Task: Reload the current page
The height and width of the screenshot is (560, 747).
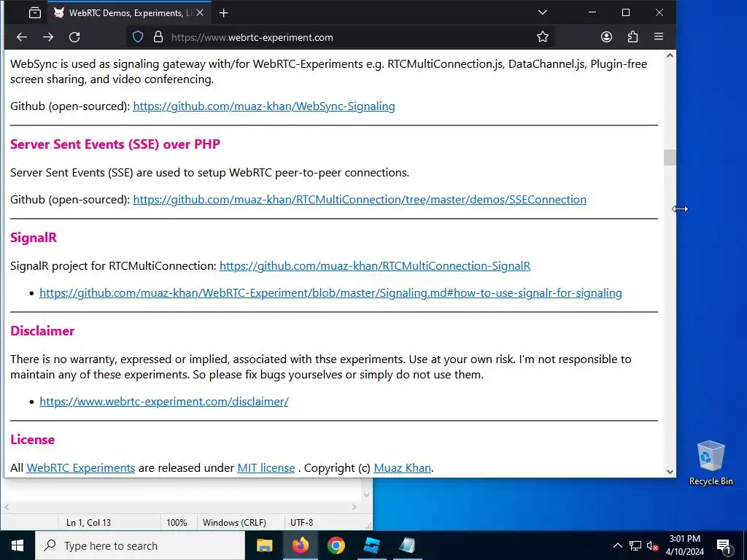Action: click(x=74, y=37)
